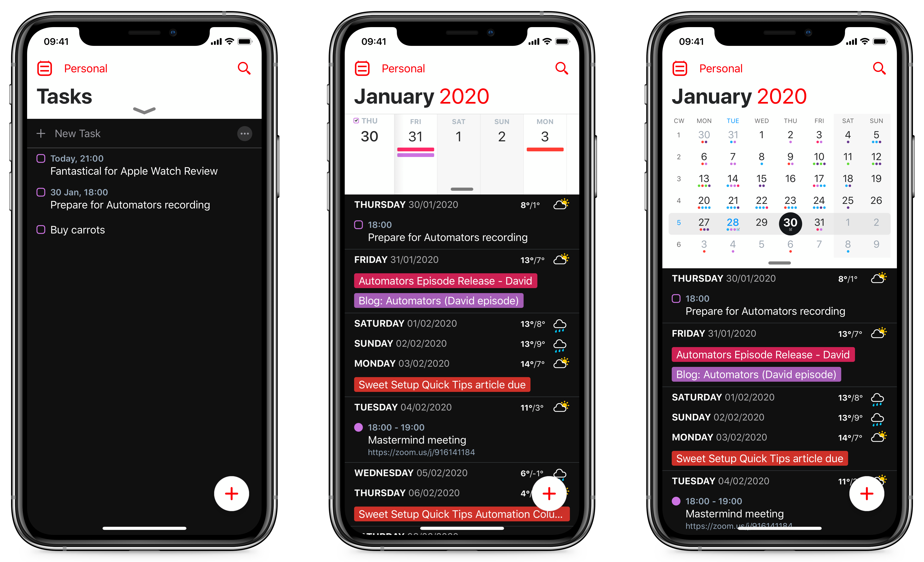Tap the Fantastical app icon in header
Image resolution: width=924 pixels, height=562 pixels.
(x=44, y=68)
